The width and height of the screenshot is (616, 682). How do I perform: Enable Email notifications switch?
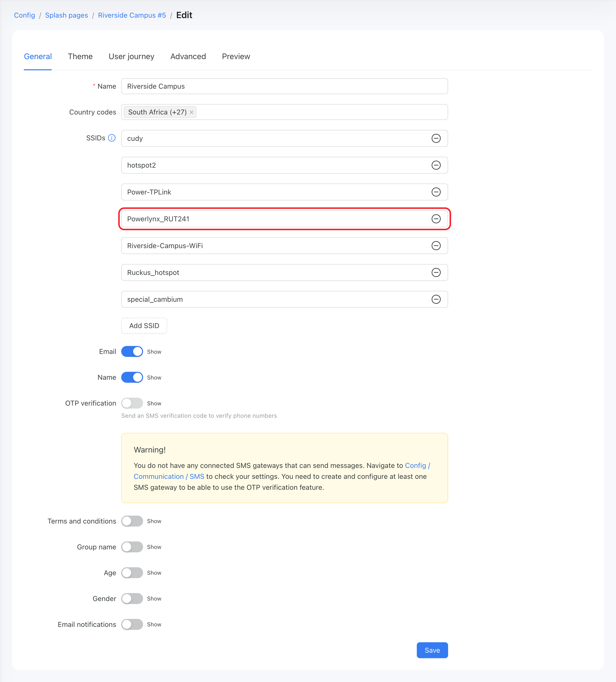[132, 624]
